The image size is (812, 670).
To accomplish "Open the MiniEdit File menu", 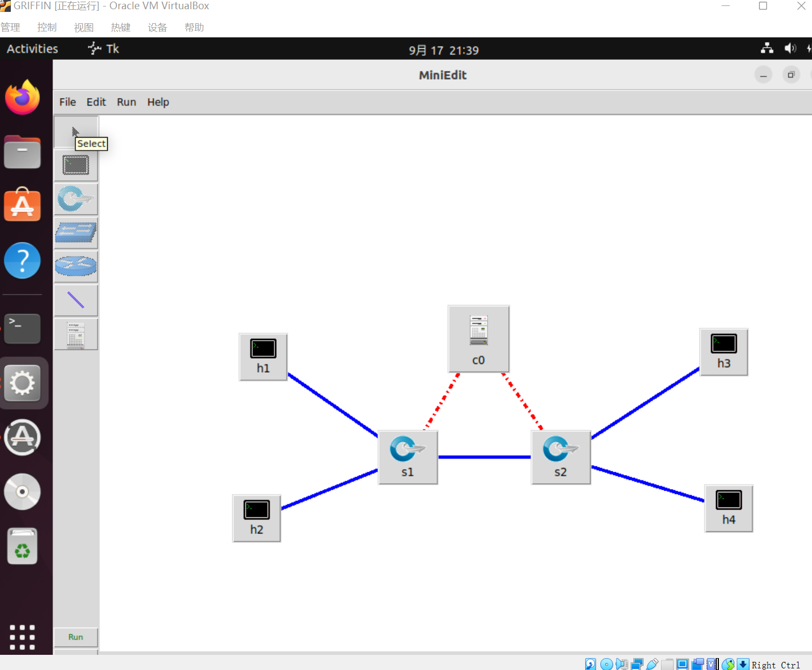I will click(x=68, y=102).
